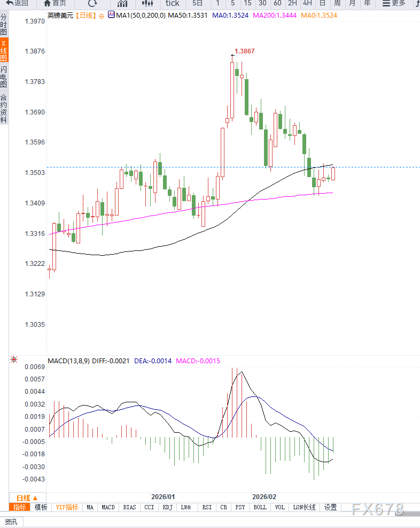Switch to 4H timeframe
The image size is (420, 528).
coord(307,3)
